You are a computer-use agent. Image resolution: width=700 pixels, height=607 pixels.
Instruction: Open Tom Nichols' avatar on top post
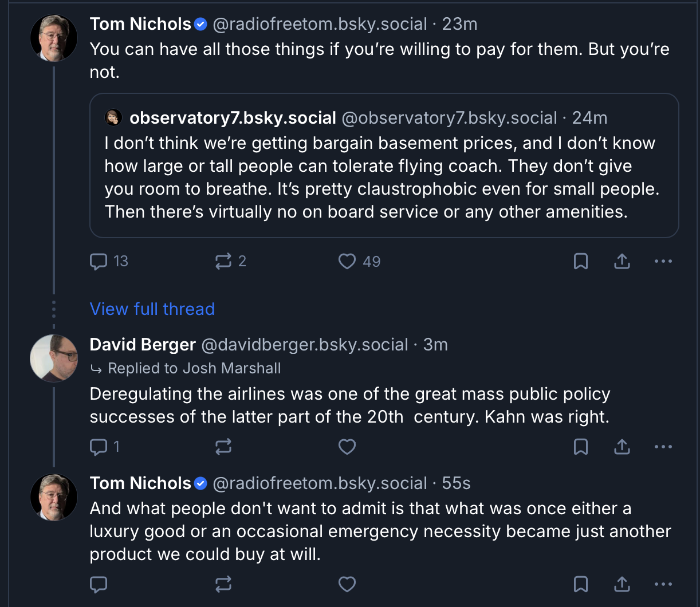[x=54, y=38]
